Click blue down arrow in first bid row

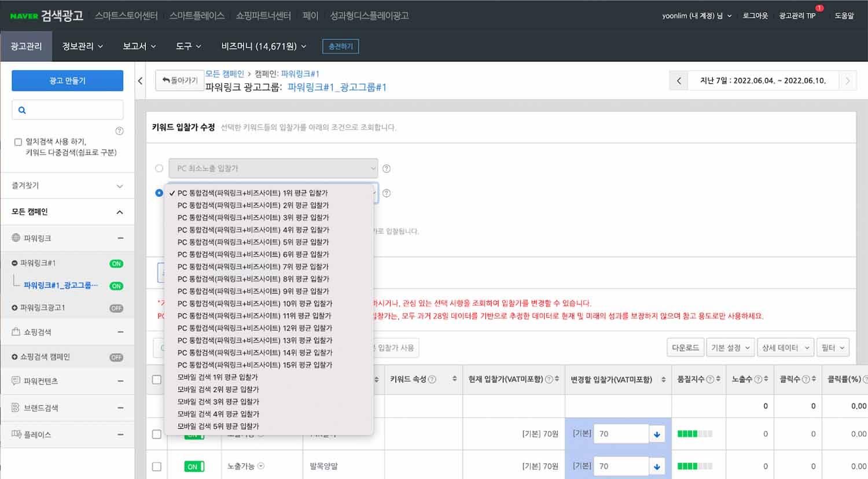click(657, 434)
